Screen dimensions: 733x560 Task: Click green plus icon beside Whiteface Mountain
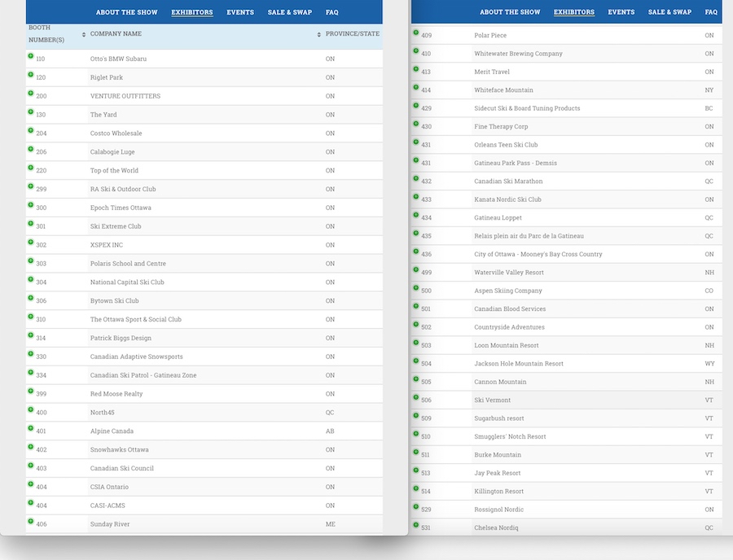pos(416,87)
